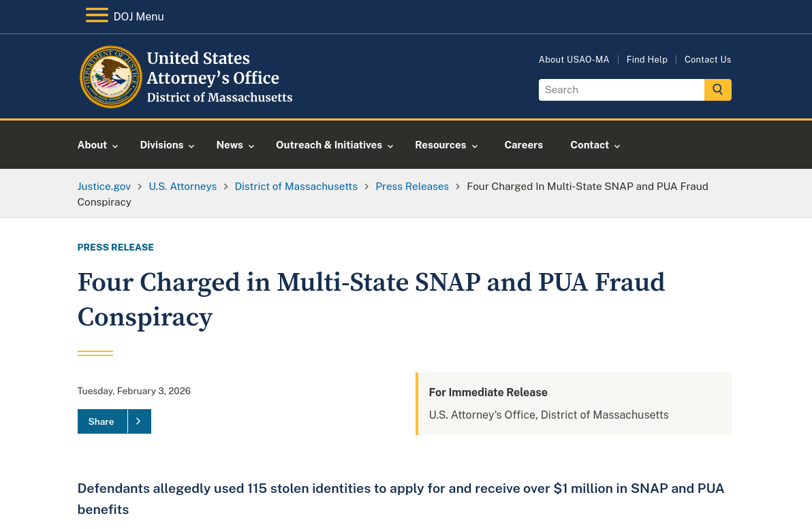Go to Justice.gov breadcrumb link
Viewport: 812px width, 529px height.
tap(104, 186)
